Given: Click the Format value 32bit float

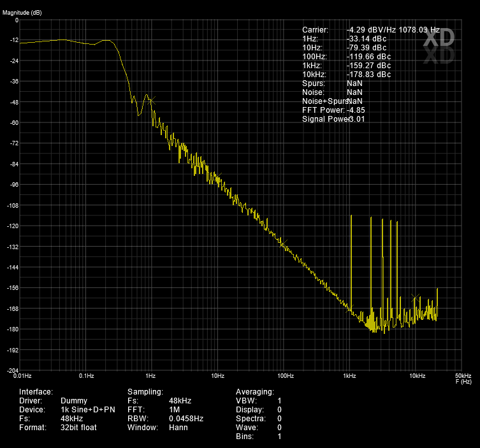Looking at the screenshot, I should [x=78, y=428].
